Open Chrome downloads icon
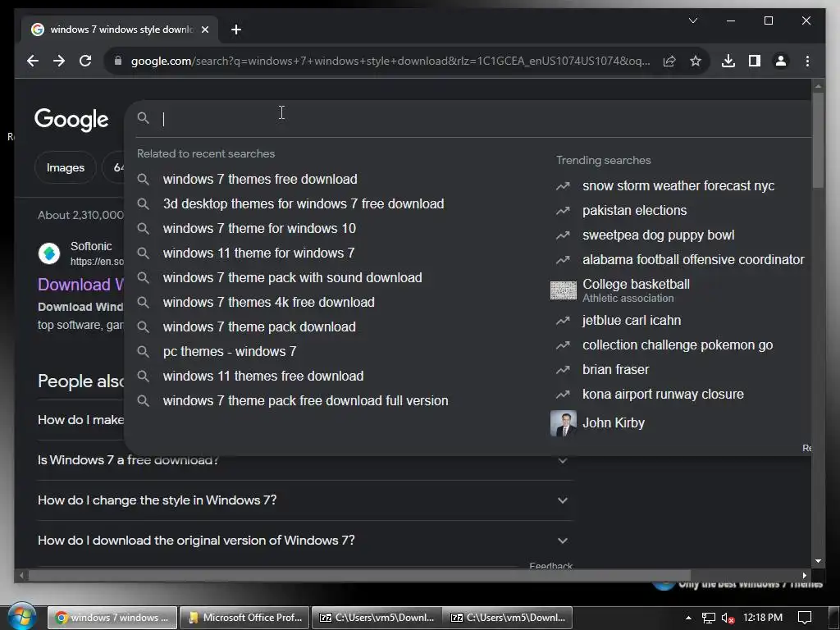The width and height of the screenshot is (840, 630). pos(728,61)
